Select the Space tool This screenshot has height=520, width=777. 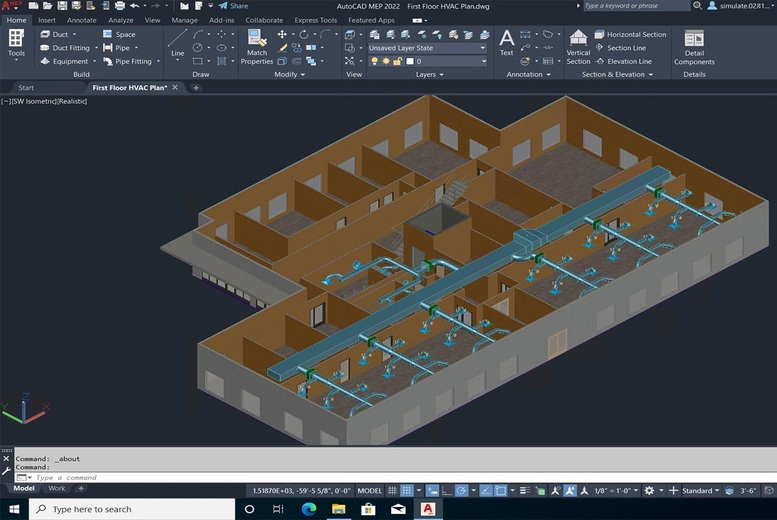119,34
